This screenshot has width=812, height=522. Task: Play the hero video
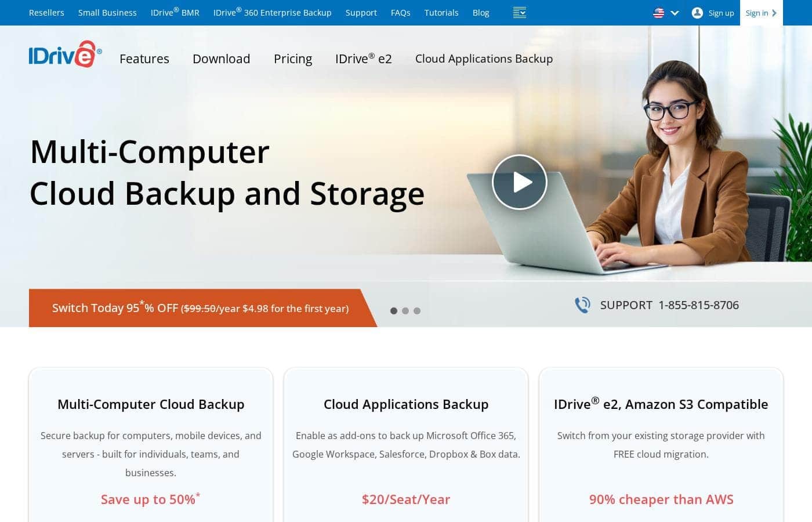[519, 182]
